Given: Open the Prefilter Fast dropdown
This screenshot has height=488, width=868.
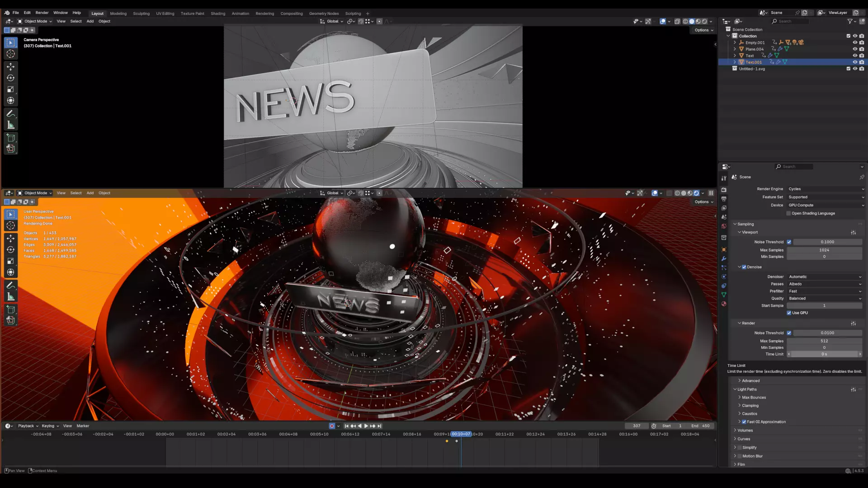Looking at the screenshot, I should [x=825, y=291].
